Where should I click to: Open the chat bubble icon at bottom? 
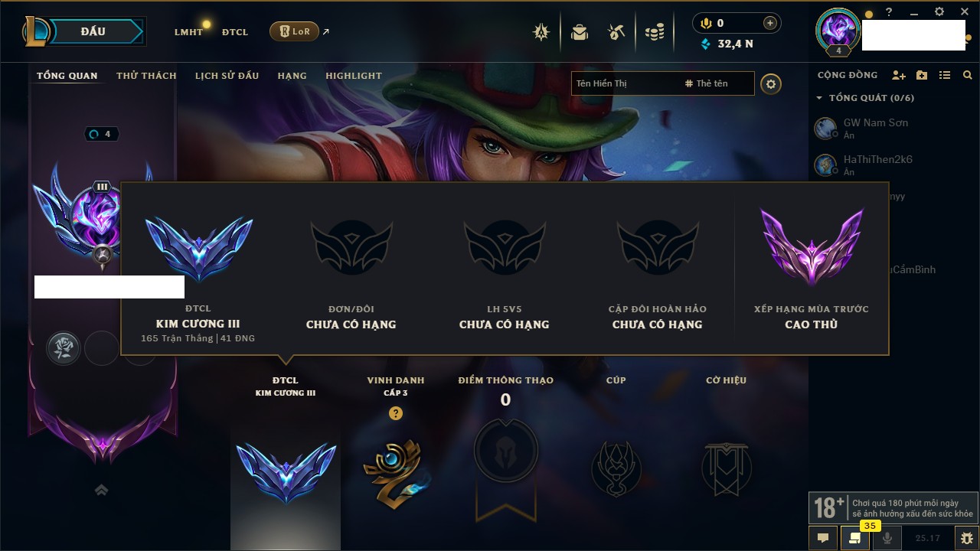(x=823, y=538)
